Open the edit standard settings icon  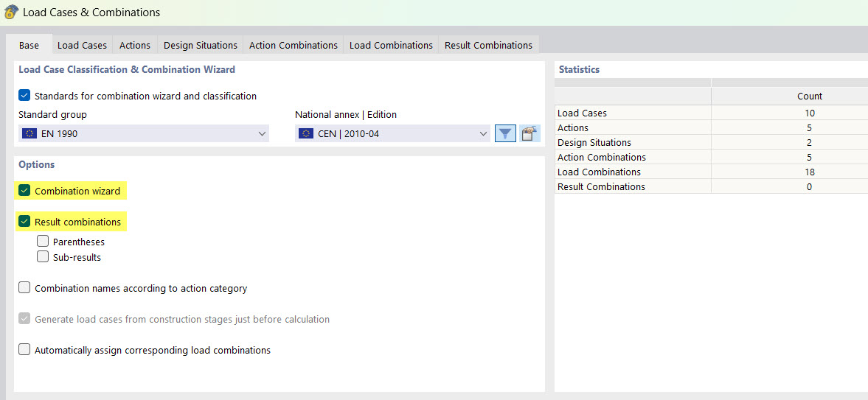529,133
